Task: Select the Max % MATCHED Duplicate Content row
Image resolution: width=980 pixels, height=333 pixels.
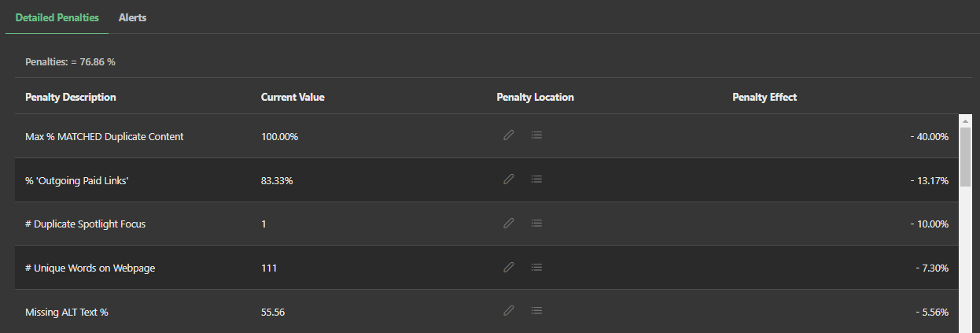Action: 104,136
